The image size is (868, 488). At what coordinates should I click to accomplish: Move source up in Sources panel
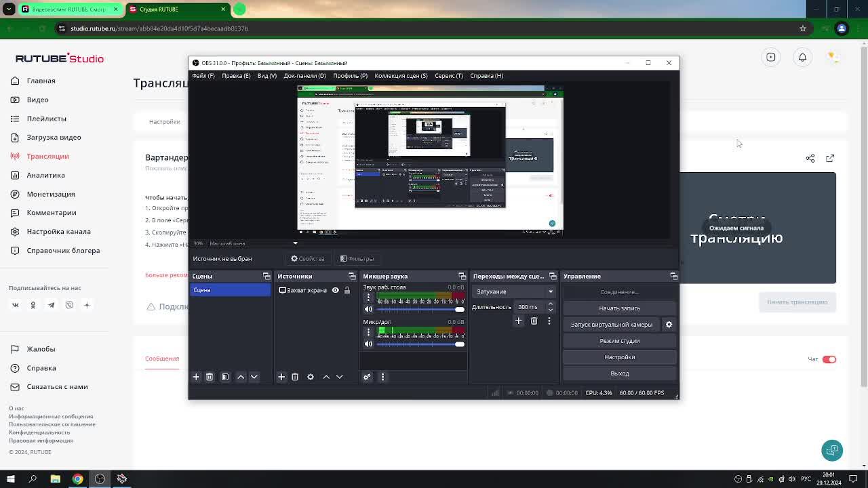pyautogui.click(x=326, y=377)
